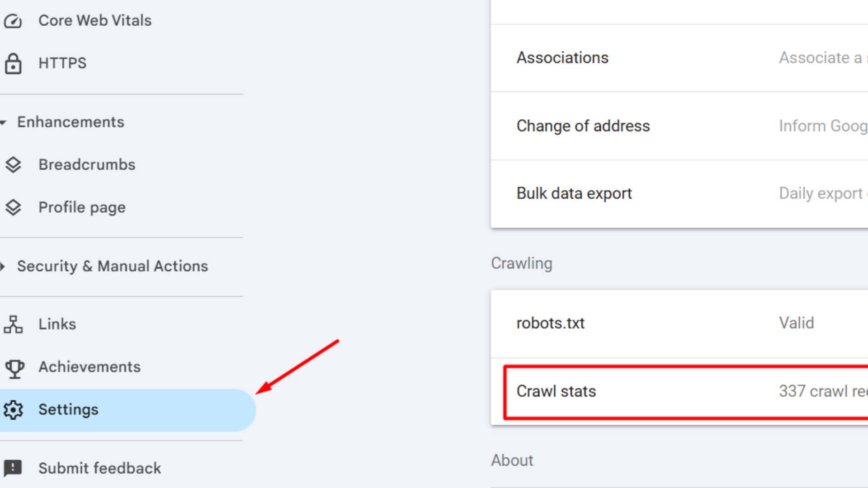Select the HTTPS padlock icon
The height and width of the screenshot is (488, 868).
pos(13,63)
